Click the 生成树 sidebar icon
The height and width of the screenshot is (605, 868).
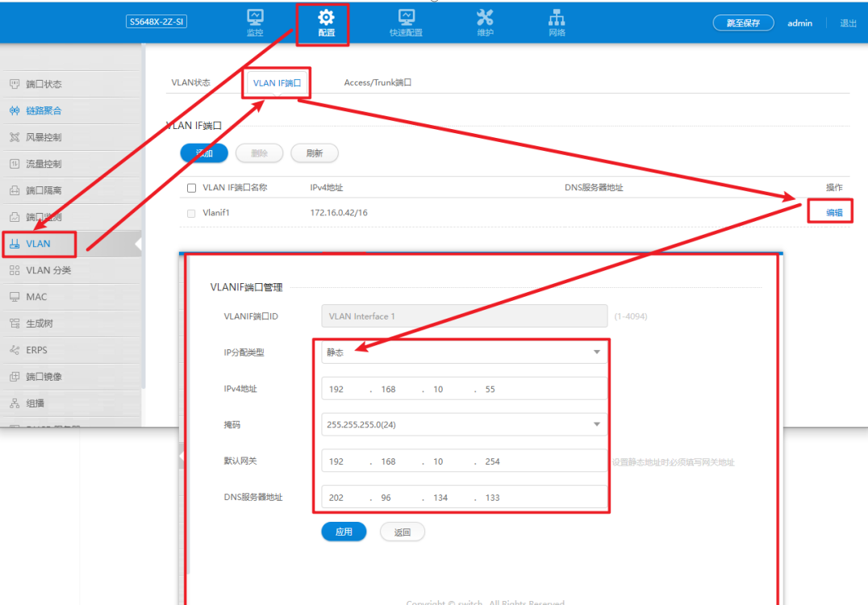tap(15, 323)
